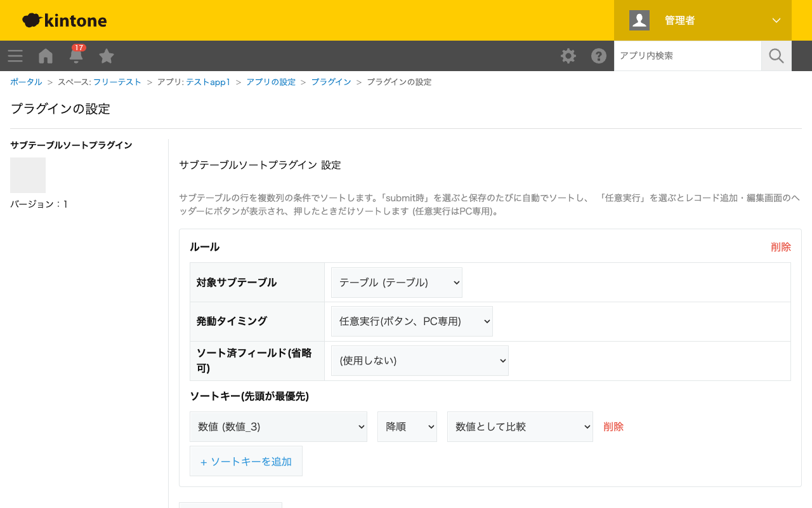Click the 管理者 user avatar icon
812x508 pixels.
point(639,20)
